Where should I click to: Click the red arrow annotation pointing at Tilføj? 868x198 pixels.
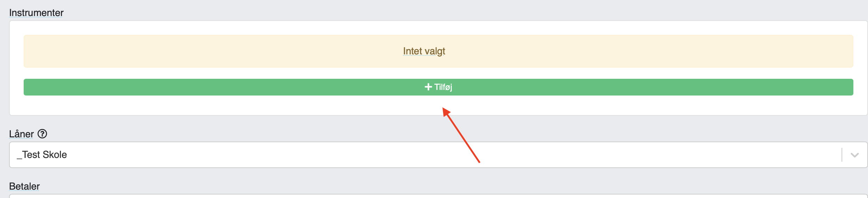[x=461, y=135]
